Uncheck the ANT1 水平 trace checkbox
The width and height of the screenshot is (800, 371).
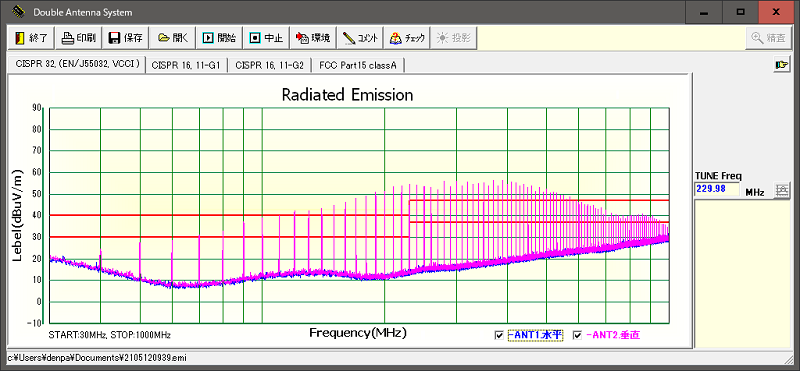pos(499,335)
